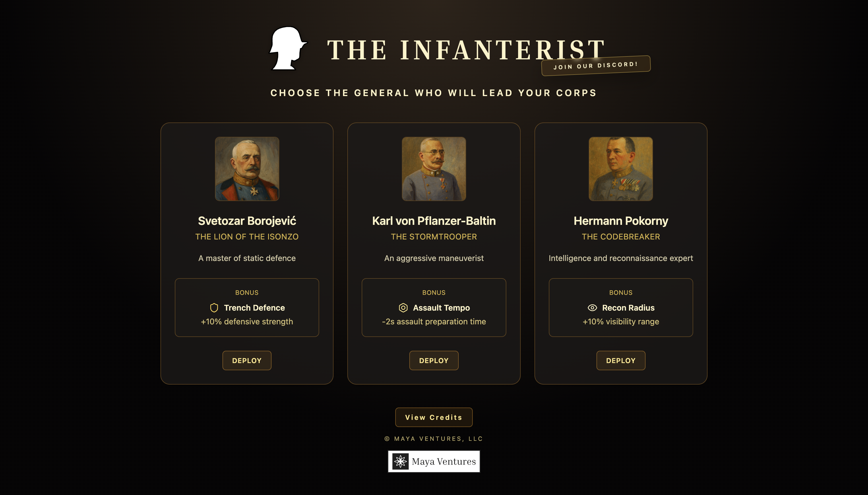Viewport: 868px width, 495px height.
Task: Select the name Svetozar Borojević
Action: (247, 221)
